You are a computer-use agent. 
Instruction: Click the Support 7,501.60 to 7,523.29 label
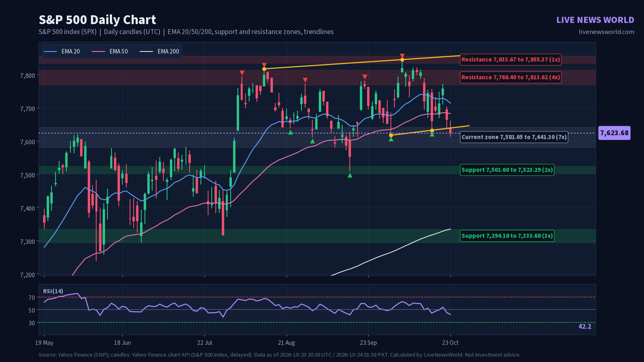[507, 170]
